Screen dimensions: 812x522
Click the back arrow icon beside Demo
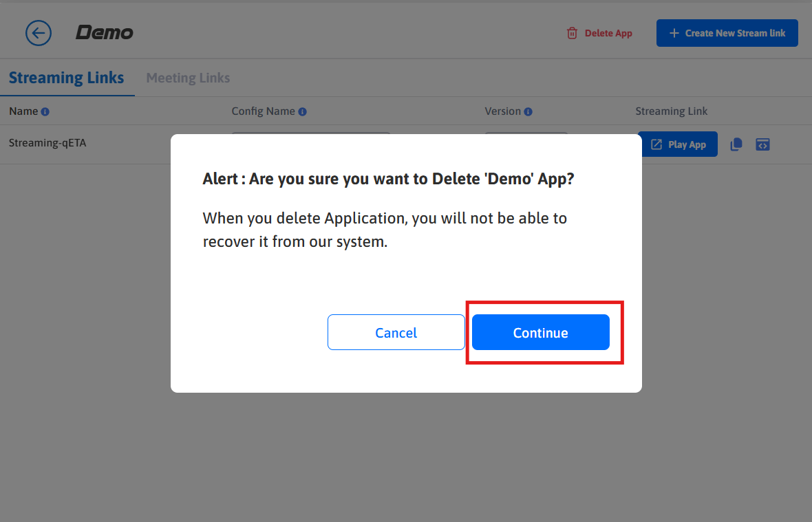coord(39,33)
